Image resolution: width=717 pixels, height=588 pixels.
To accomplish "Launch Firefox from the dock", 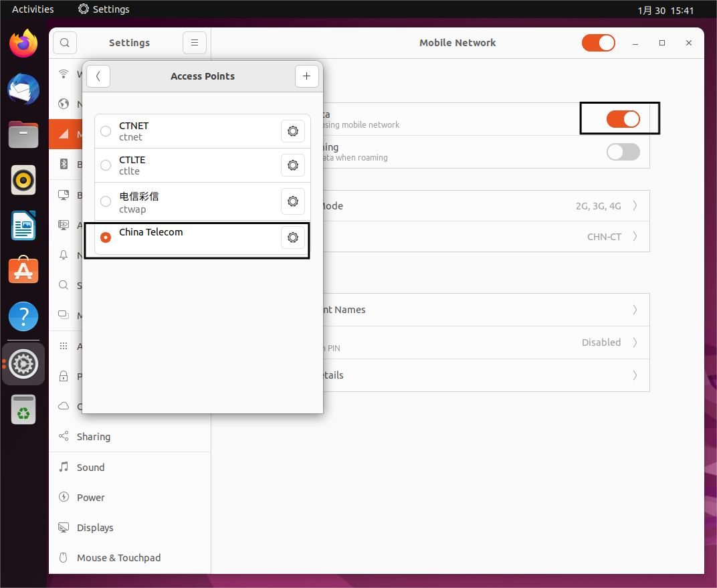I will [23, 43].
